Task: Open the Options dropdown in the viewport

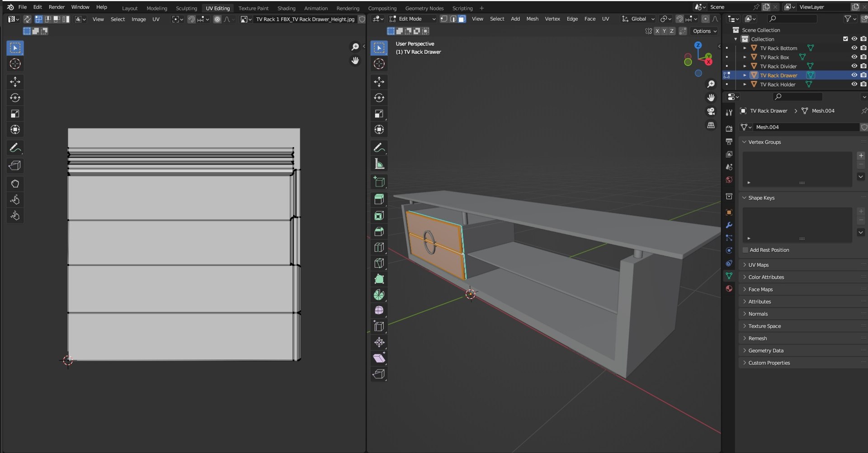Action: pos(704,31)
